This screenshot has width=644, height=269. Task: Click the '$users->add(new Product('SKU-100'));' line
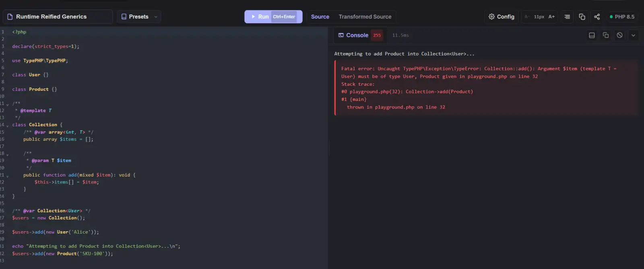62,254
